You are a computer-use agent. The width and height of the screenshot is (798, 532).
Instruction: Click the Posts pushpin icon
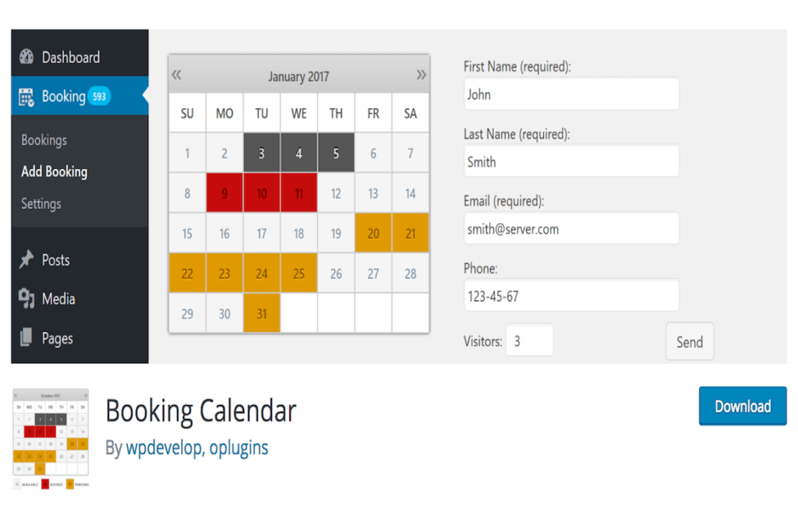point(26,259)
